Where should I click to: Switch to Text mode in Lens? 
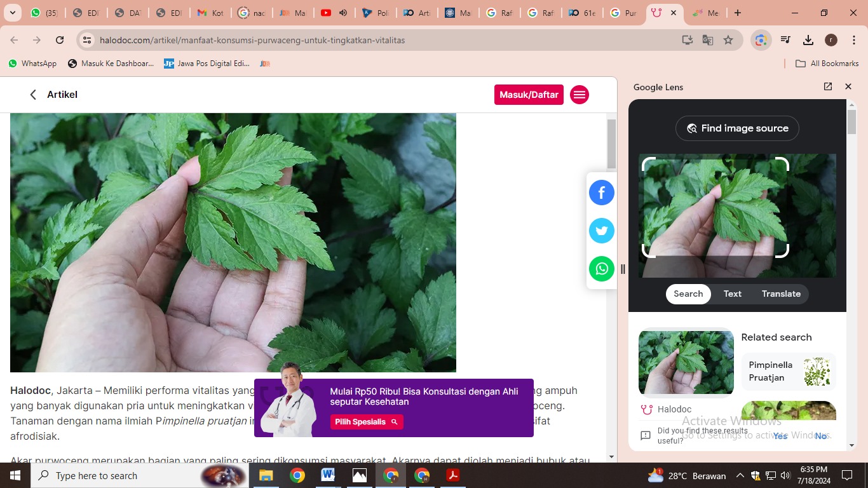pos(732,294)
